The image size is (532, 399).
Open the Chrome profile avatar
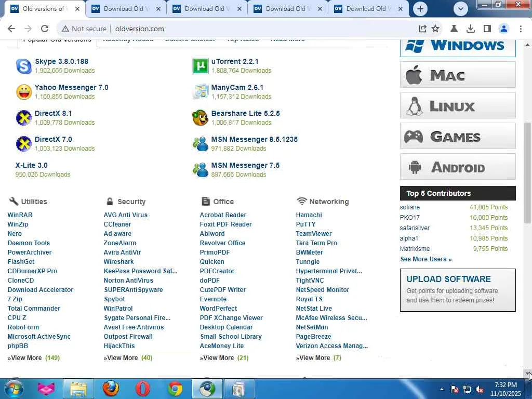504,29
